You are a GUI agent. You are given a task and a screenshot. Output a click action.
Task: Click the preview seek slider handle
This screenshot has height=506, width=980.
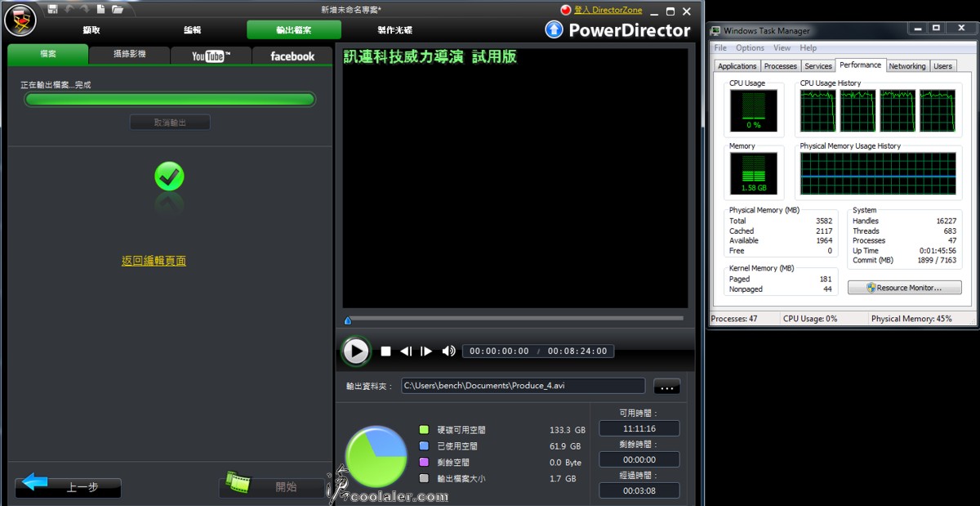point(348,320)
